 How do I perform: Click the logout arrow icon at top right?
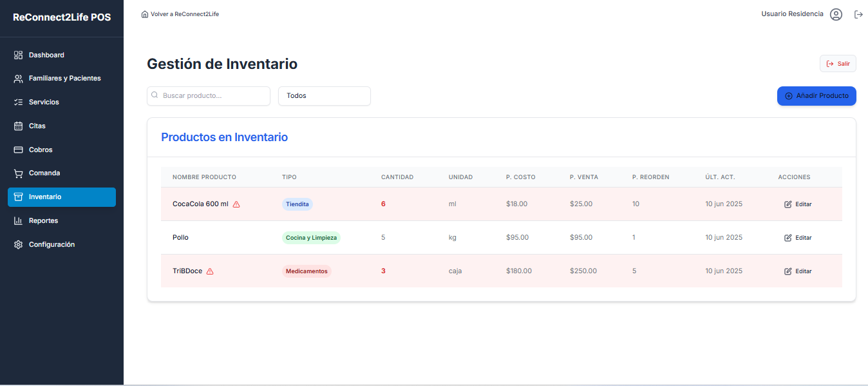click(x=858, y=14)
